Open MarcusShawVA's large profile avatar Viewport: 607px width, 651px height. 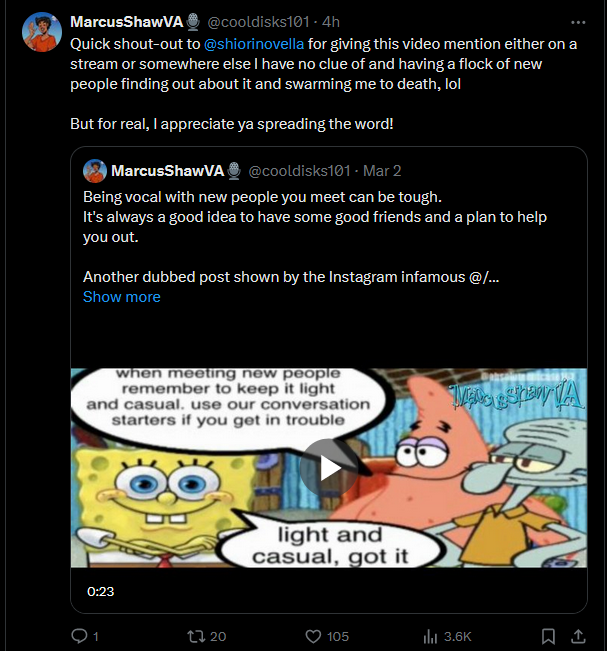coord(42,32)
